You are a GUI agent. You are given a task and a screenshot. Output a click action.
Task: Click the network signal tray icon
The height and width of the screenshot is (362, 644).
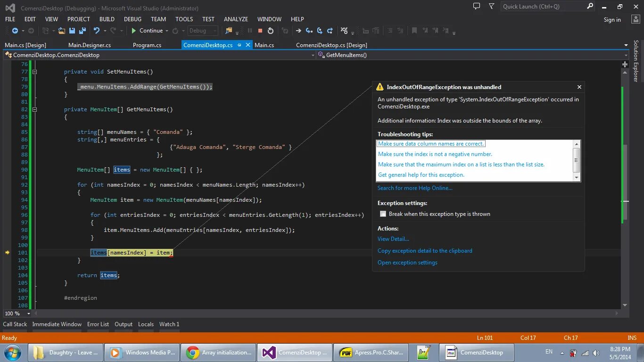585,353
